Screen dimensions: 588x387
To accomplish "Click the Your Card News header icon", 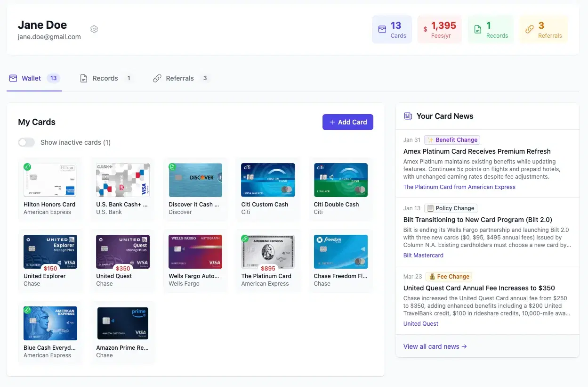I will (407, 116).
